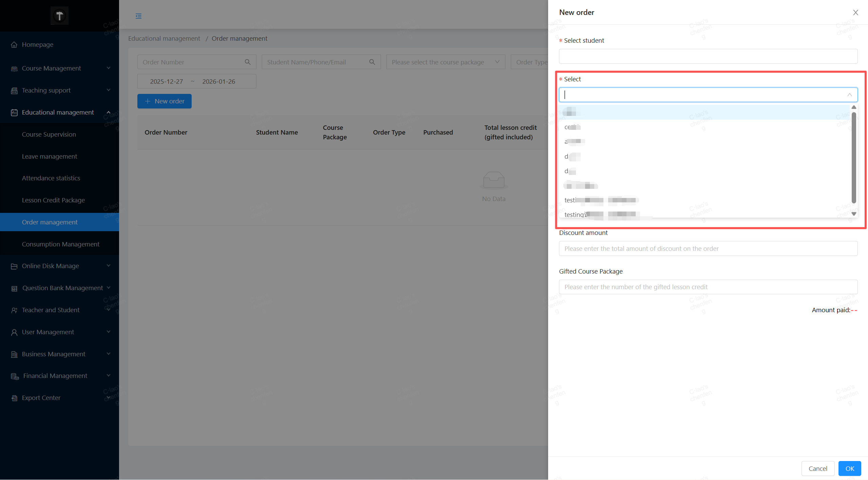Go to Consumption Management page

point(60,244)
